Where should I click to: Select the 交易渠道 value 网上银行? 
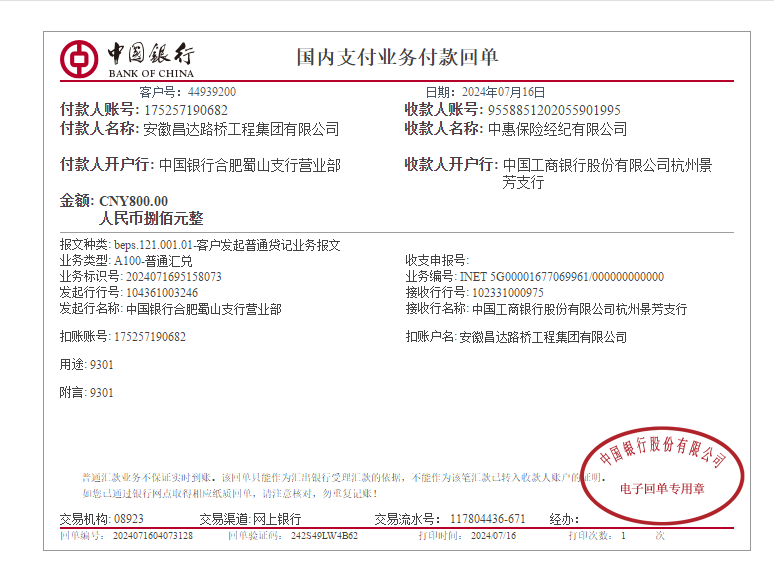click(x=275, y=519)
